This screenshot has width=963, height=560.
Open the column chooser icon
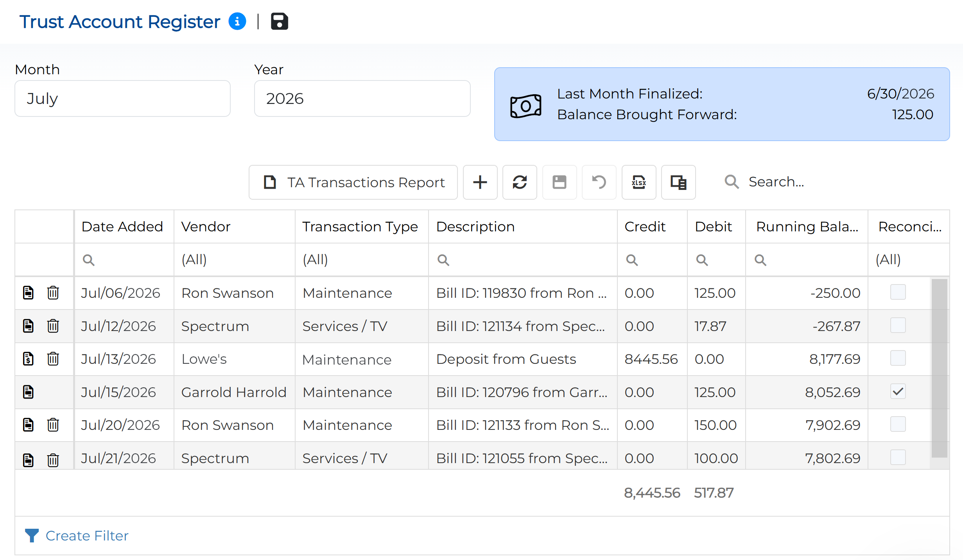click(678, 182)
